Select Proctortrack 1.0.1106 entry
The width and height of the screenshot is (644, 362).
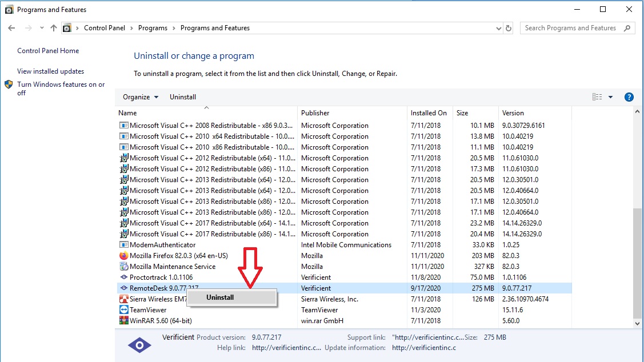(x=161, y=277)
